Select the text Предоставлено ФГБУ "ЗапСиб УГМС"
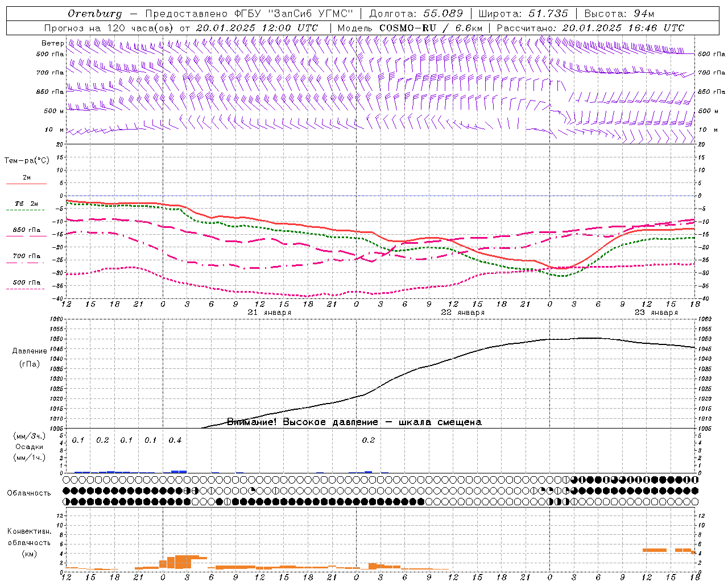Screen dimensions: 728x582 click(x=249, y=14)
